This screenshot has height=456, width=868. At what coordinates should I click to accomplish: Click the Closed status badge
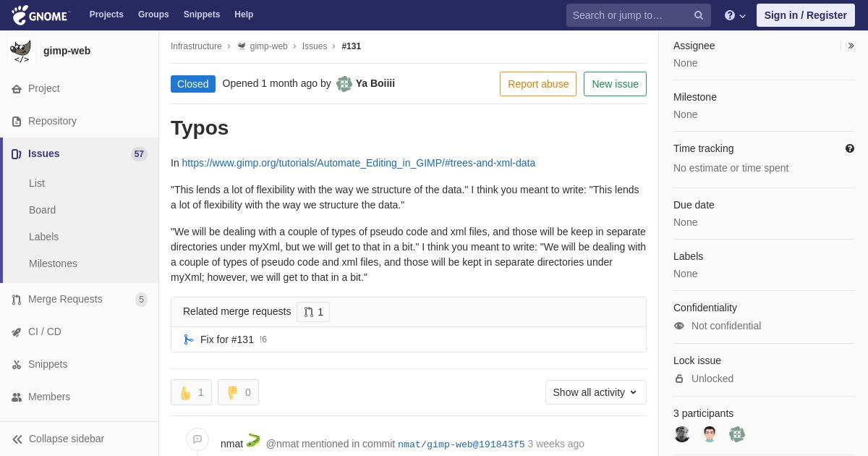[193, 84]
